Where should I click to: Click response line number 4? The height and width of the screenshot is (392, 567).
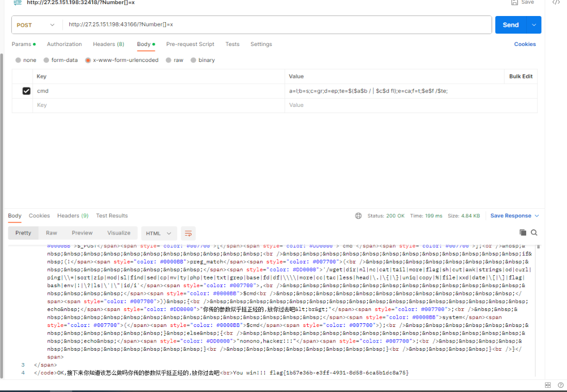(x=23, y=373)
